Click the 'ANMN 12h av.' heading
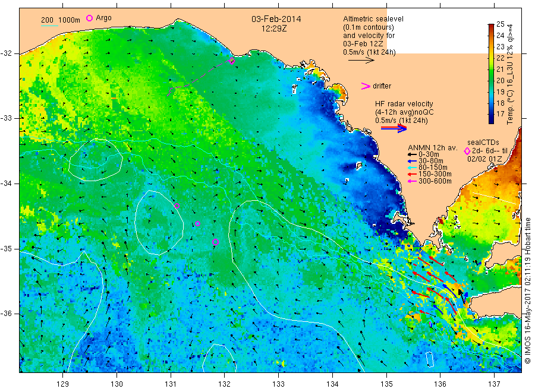 (x=432, y=148)
